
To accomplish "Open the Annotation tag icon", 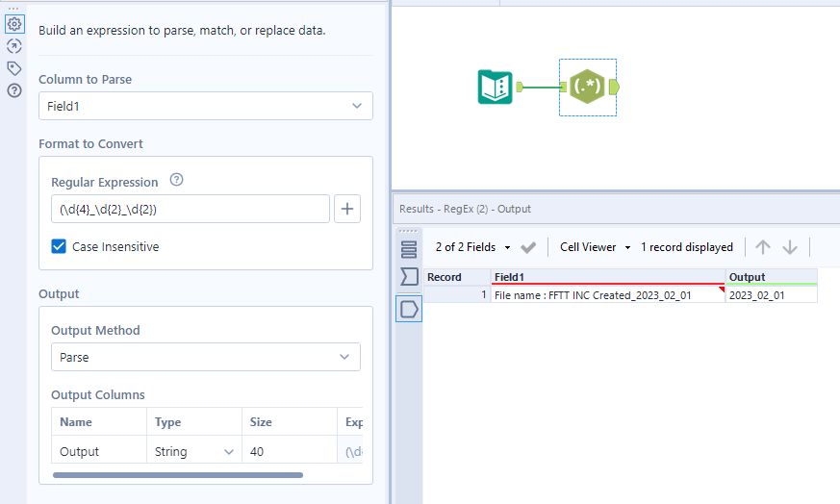I will coord(13,68).
